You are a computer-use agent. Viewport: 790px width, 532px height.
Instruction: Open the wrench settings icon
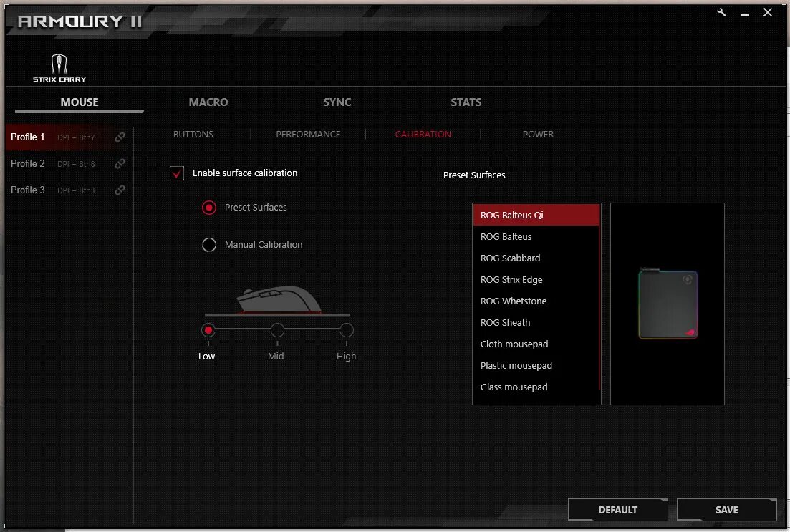click(721, 13)
